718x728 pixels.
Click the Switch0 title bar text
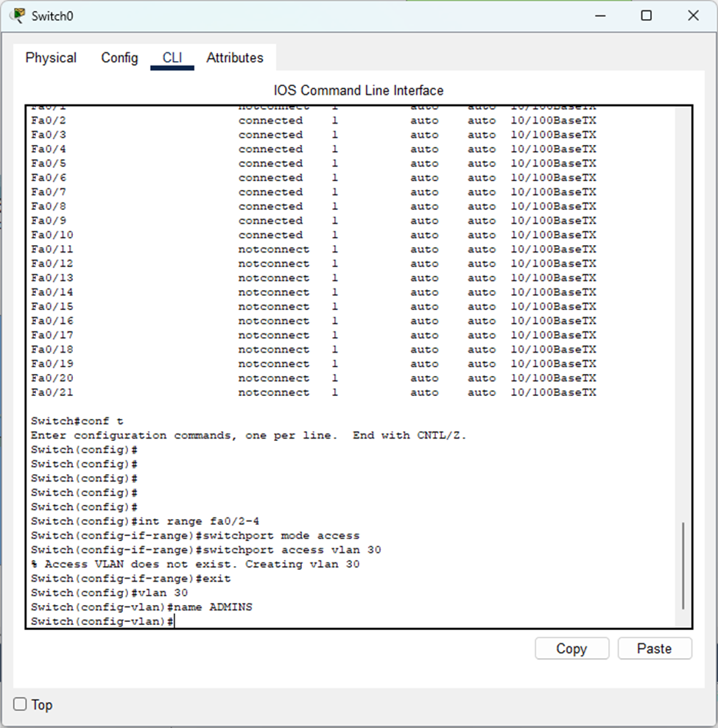(52, 15)
